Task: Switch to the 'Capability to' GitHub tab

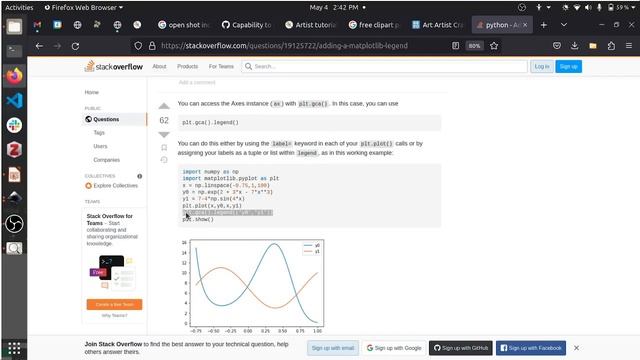Action: pyautogui.click(x=247, y=25)
